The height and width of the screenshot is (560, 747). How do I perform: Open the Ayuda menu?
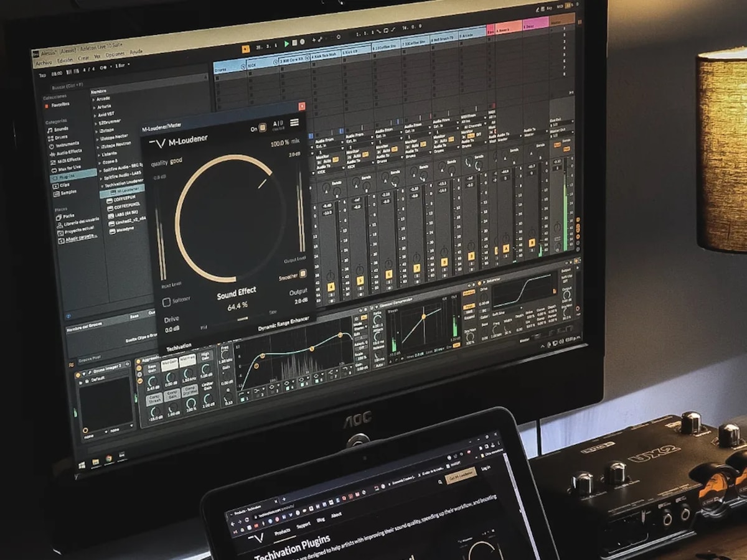[136, 52]
